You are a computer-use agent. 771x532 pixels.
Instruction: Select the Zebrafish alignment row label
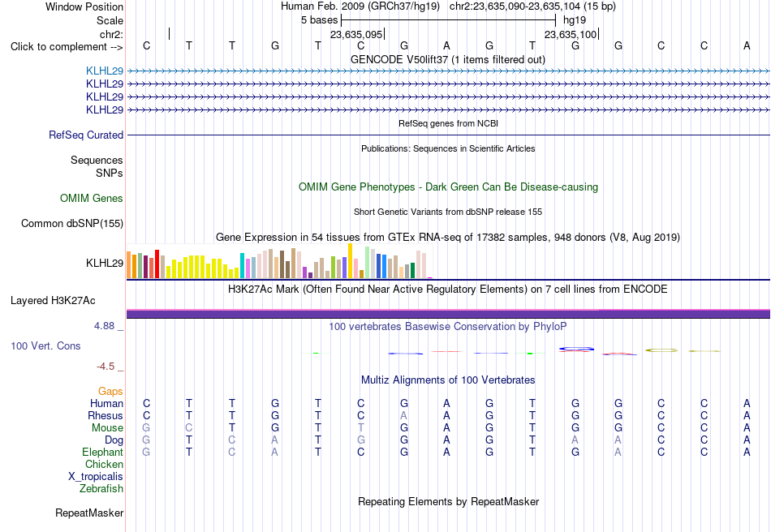click(x=101, y=489)
